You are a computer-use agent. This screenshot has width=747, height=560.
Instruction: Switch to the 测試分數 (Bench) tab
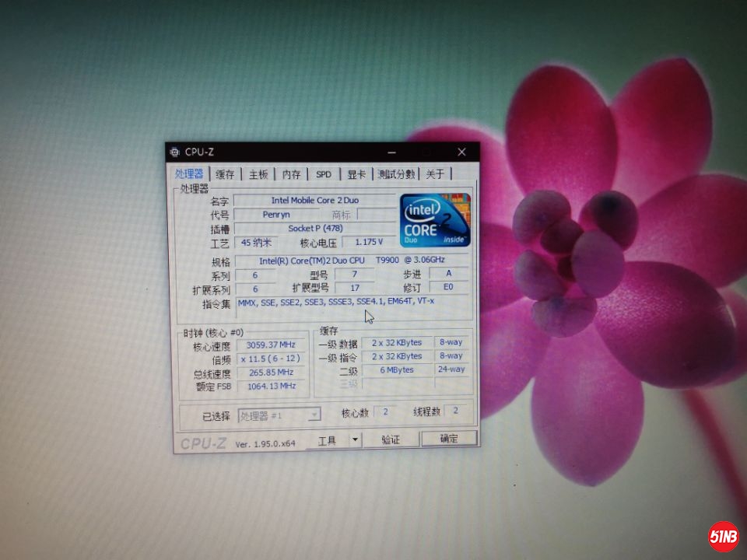click(x=397, y=174)
